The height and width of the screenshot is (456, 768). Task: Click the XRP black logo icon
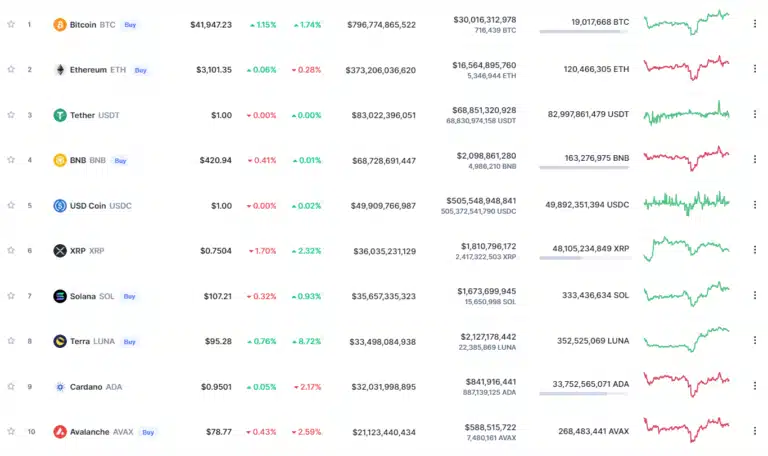click(60, 251)
